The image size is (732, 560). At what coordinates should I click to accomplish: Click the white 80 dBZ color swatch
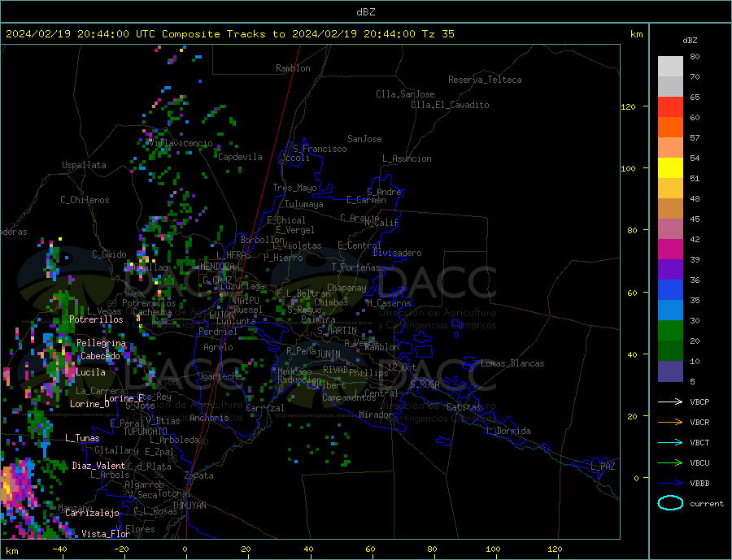(x=670, y=67)
